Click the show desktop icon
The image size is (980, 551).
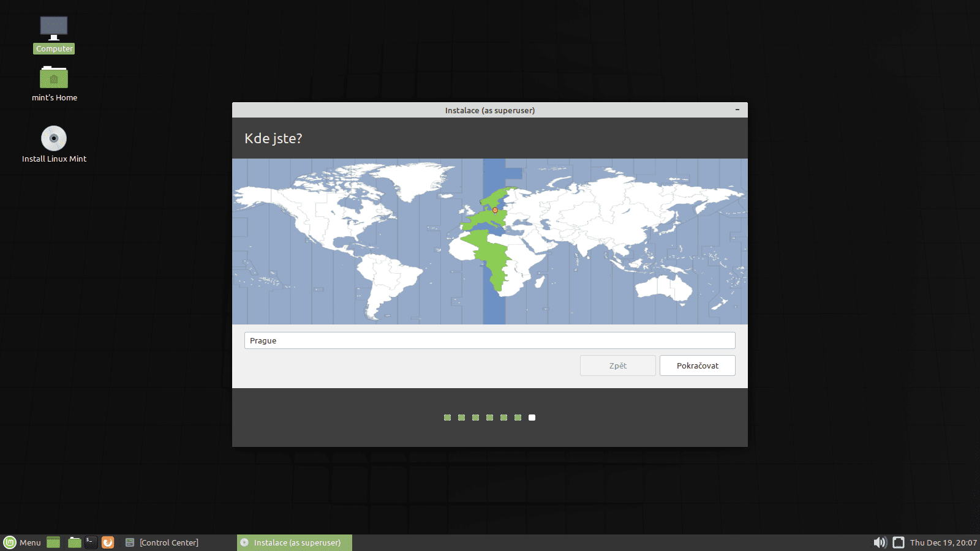[x=53, y=542]
